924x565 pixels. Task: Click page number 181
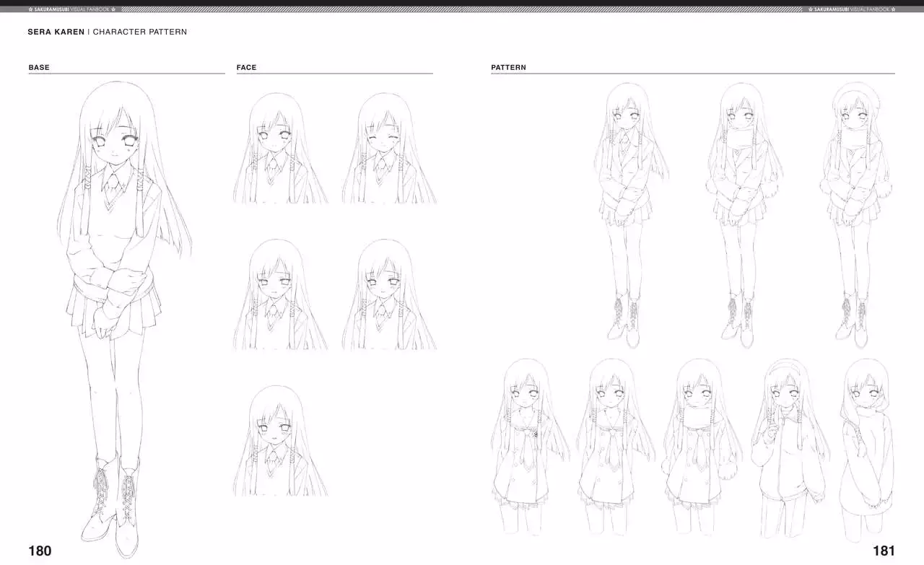click(884, 551)
